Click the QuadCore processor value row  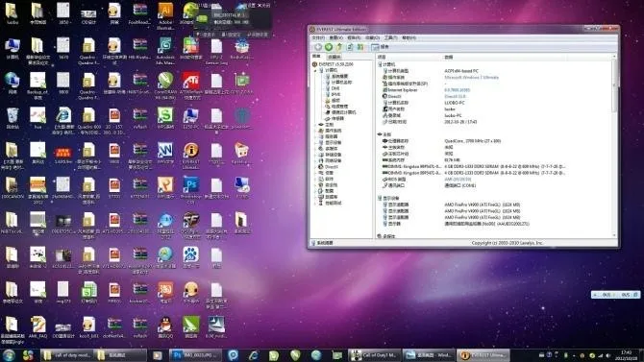point(472,141)
